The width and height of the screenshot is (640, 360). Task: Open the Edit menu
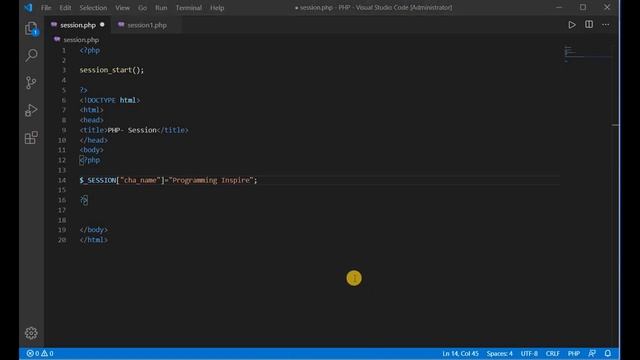coord(65,8)
